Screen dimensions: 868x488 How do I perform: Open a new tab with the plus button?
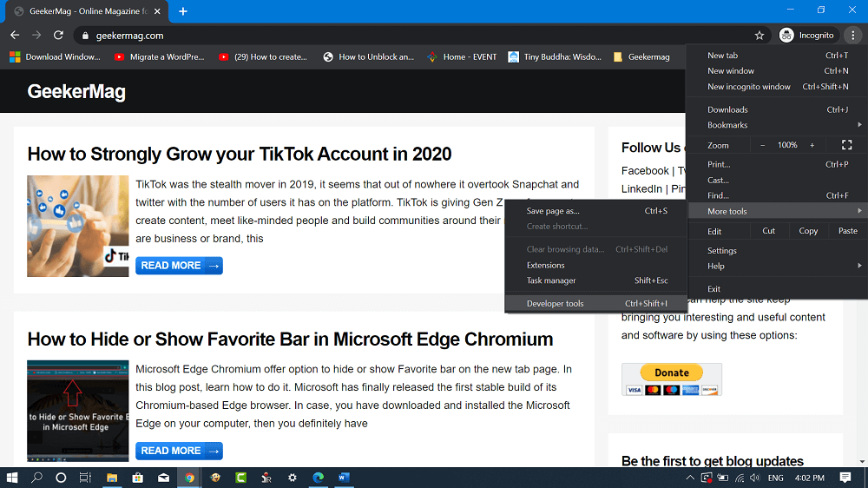182,11
